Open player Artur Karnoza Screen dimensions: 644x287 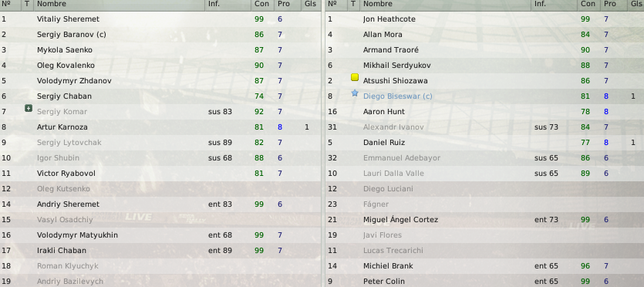62,127
